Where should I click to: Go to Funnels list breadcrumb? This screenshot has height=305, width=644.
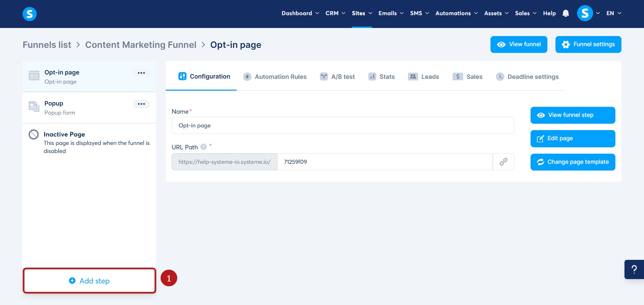tap(47, 45)
